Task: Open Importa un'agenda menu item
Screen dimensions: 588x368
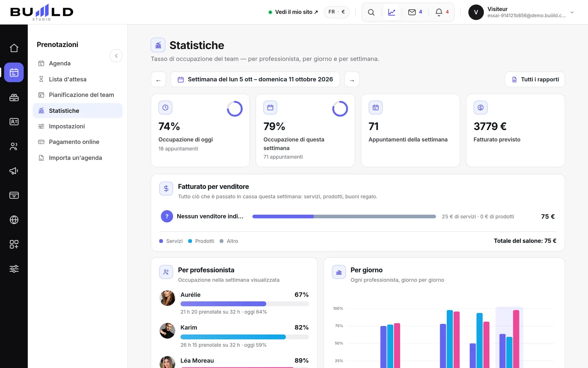Action: pos(78,158)
